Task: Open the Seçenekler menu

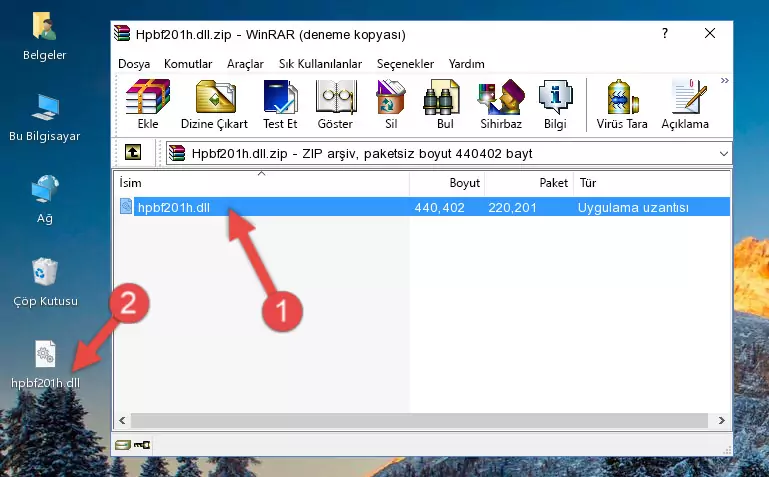Action: (x=405, y=64)
